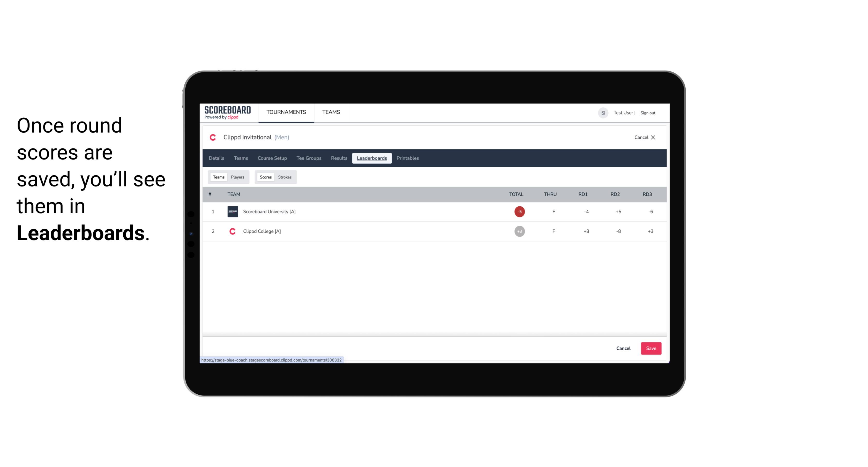Toggle the Strokes leaderboard display

click(285, 177)
